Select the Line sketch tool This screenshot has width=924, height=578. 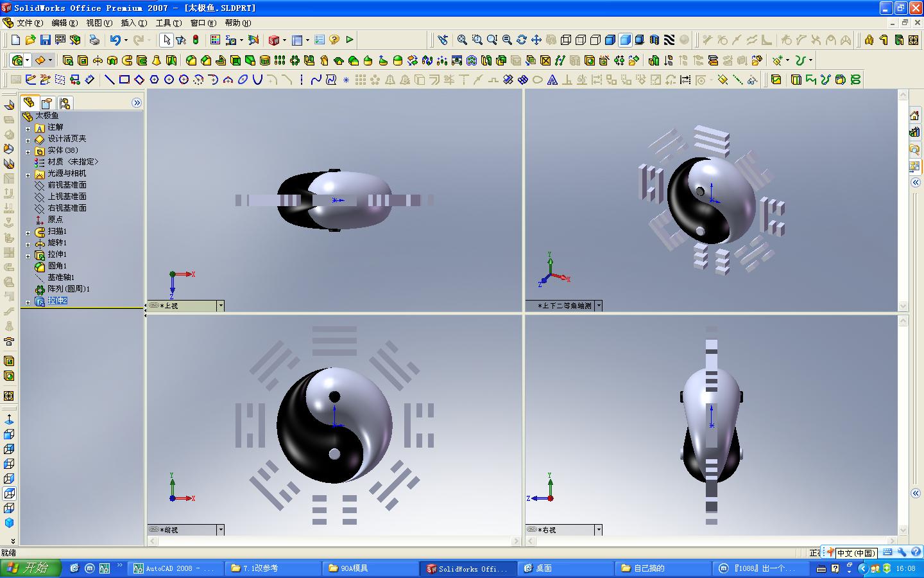110,80
